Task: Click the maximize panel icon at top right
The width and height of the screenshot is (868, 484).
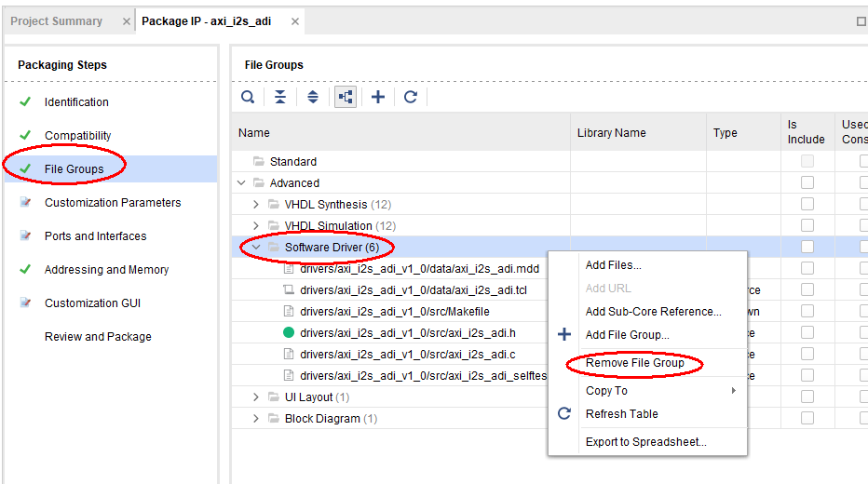Action: 861,21
